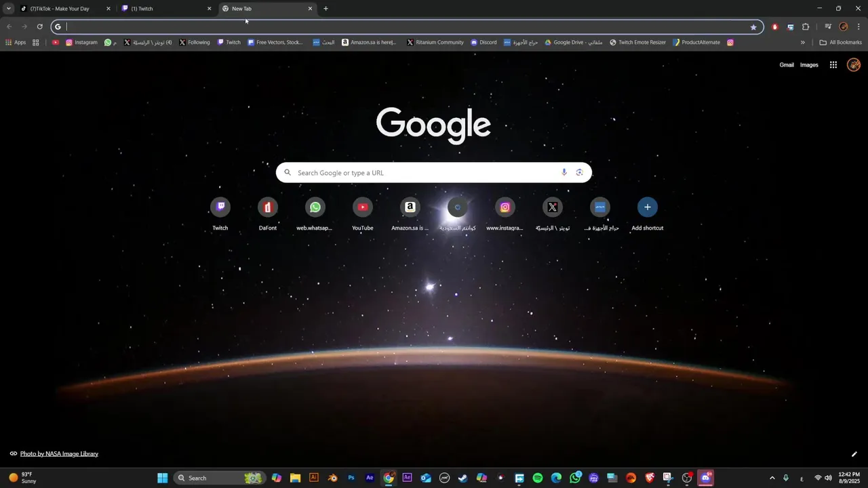Open the Instagram bookmark

pos(81,42)
